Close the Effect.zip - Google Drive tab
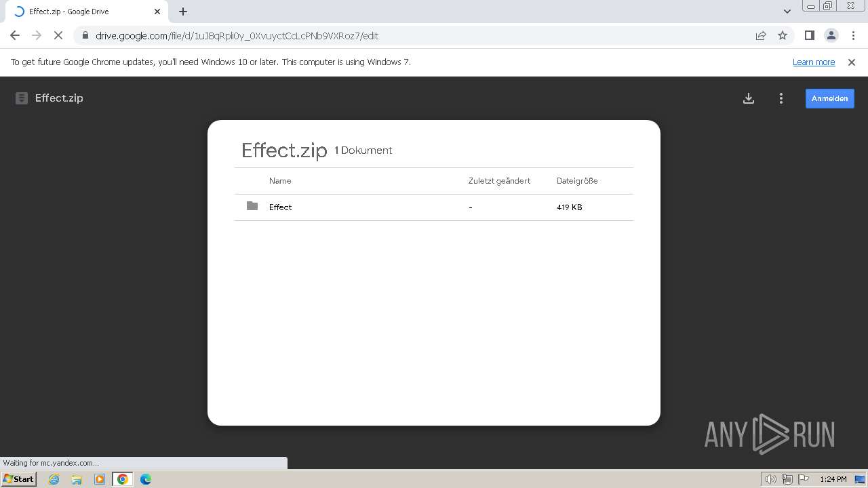Screen dimensions: 868x488 pos(157,12)
